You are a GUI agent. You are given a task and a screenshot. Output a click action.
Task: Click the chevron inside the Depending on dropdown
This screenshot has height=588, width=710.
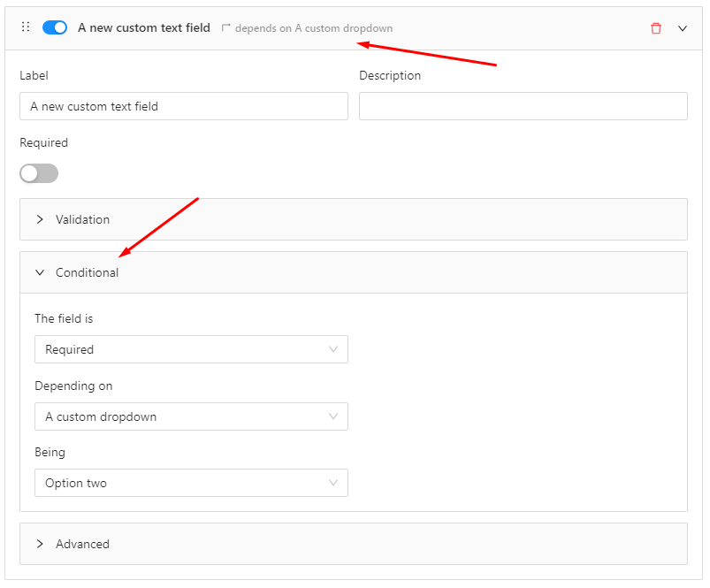pos(334,416)
